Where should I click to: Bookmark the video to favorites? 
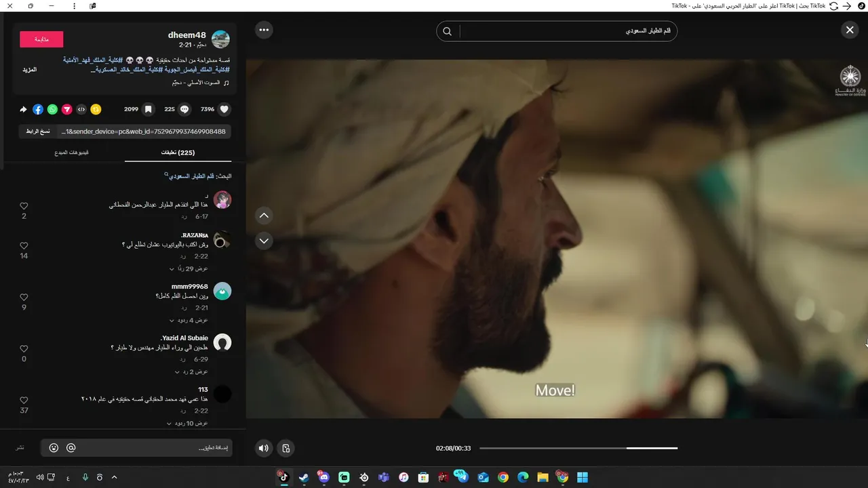(x=148, y=109)
